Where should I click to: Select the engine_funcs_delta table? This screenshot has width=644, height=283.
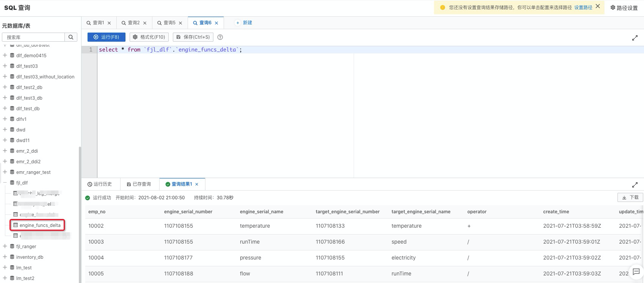pos(40,225)
